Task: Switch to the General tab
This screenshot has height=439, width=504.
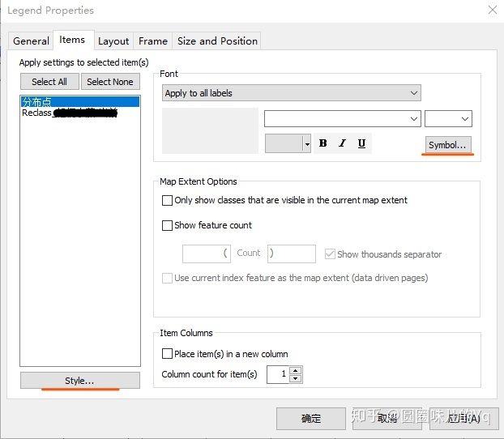Action: [31, 41]
